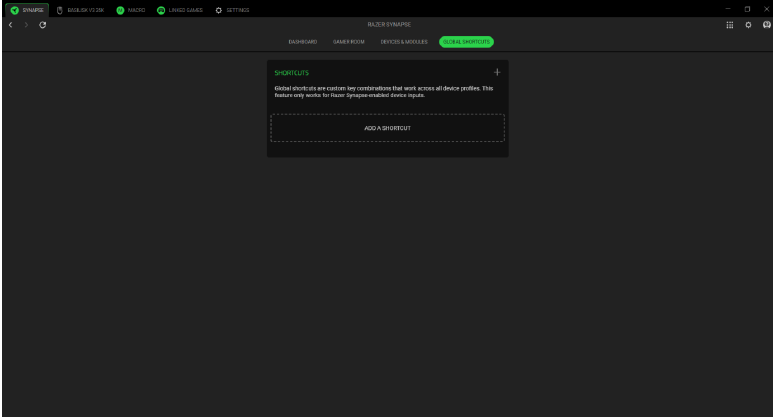
Task: Click the Add a Shortcut dashed box
Action: [387, 128]
